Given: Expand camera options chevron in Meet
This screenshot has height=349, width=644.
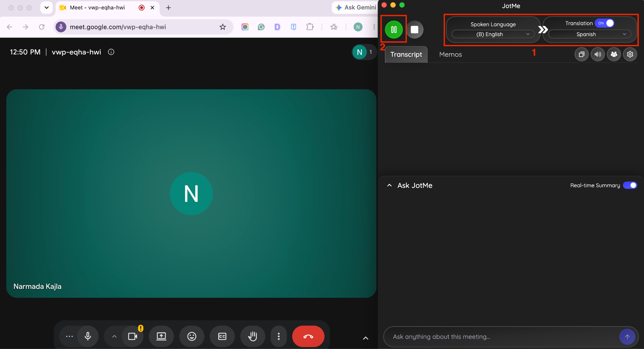Looking at the screenshot, I should click(114, 336).
